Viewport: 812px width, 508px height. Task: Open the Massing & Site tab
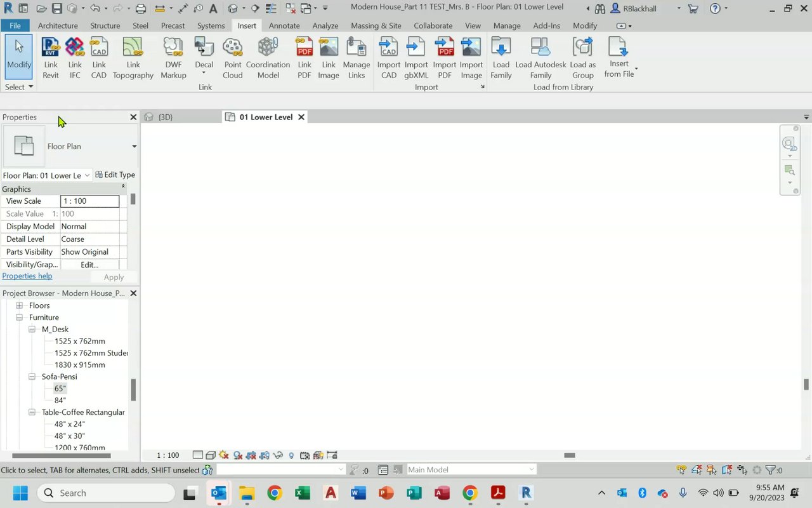click(376, 25)
